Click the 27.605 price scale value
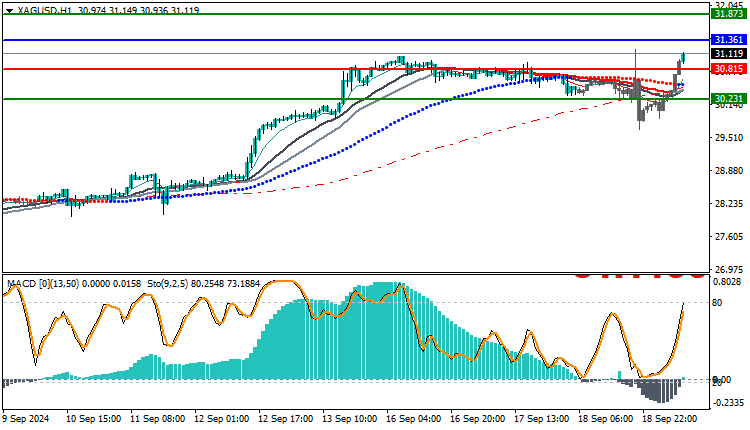The height and width of the screenshot is (430, 750). pos(728,237)
